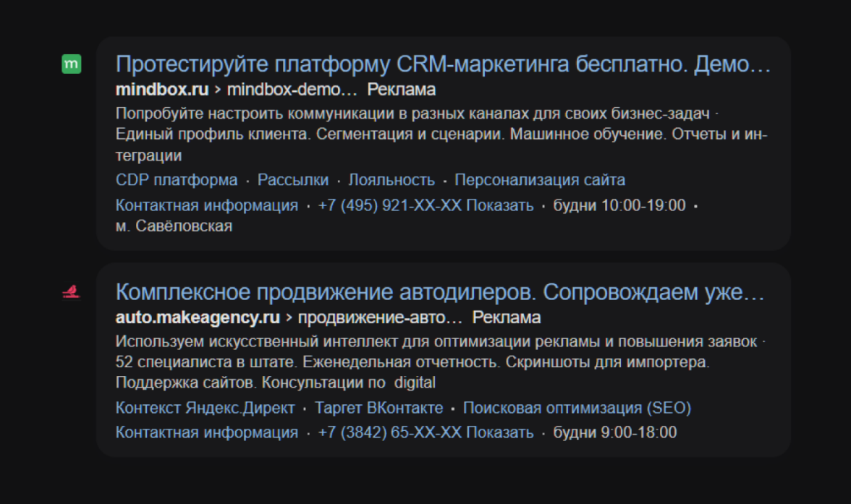This screenshot has width=851, height=504.
Task: Open the mindbox.ru domain link
Action: click(162, 90)
